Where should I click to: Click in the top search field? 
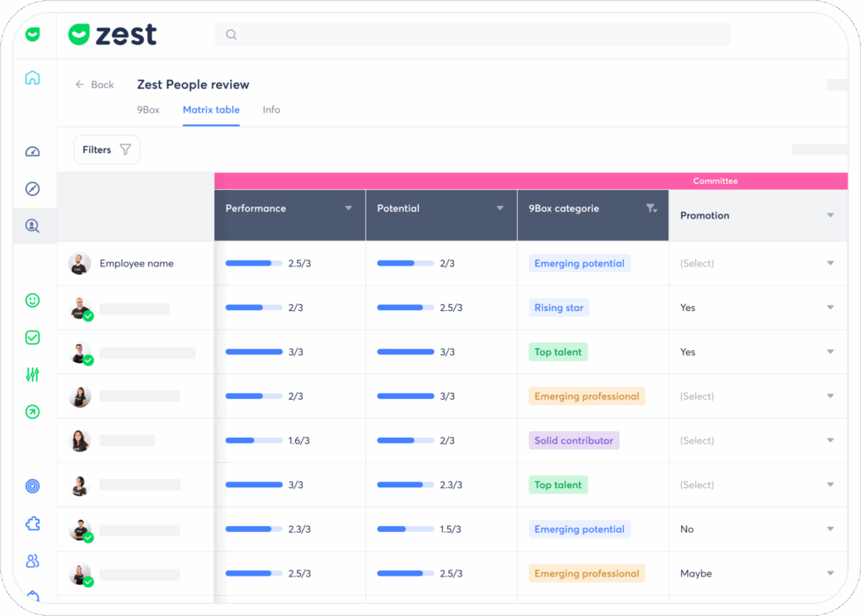pos(473,34)
